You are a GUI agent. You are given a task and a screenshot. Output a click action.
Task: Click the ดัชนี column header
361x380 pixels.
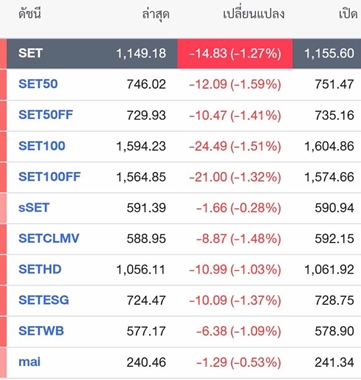[x=30, y=14]
